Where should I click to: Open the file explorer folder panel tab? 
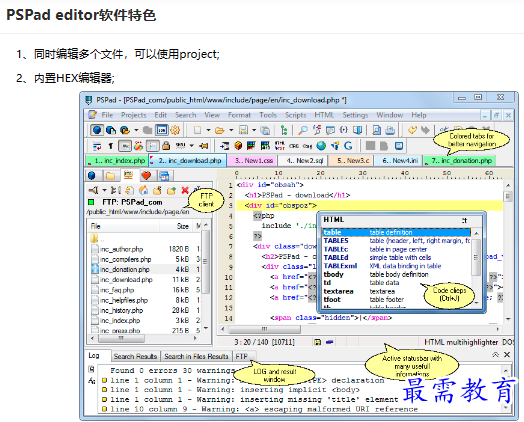111,175
